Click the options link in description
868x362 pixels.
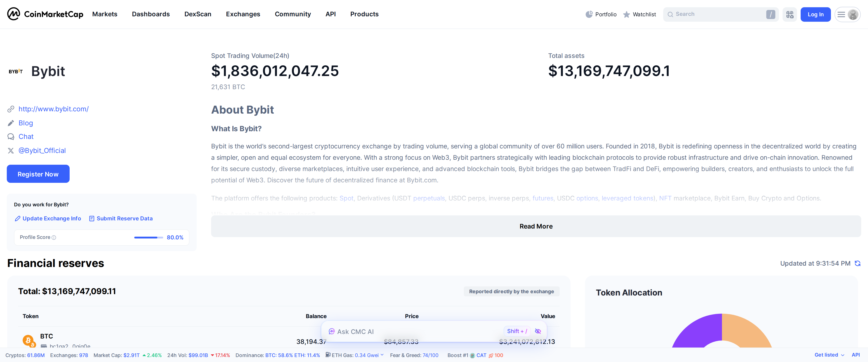587,198
